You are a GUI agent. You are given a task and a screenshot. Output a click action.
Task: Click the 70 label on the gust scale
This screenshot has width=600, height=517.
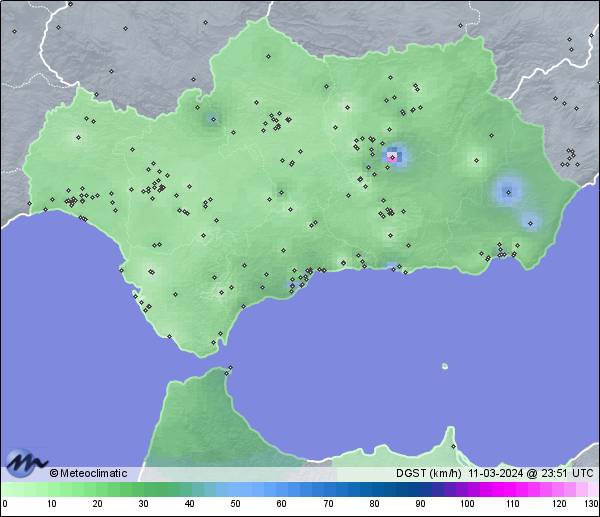(x=328, y=504)
